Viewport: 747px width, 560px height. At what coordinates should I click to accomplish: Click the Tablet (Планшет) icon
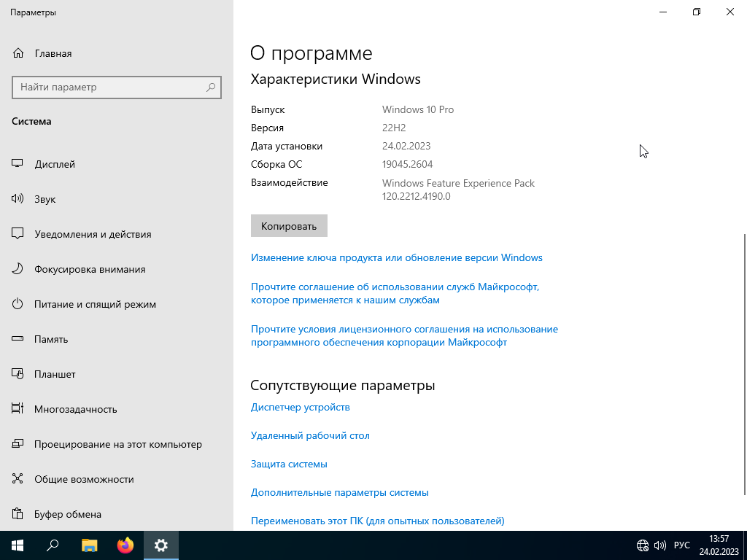point(18,374)
